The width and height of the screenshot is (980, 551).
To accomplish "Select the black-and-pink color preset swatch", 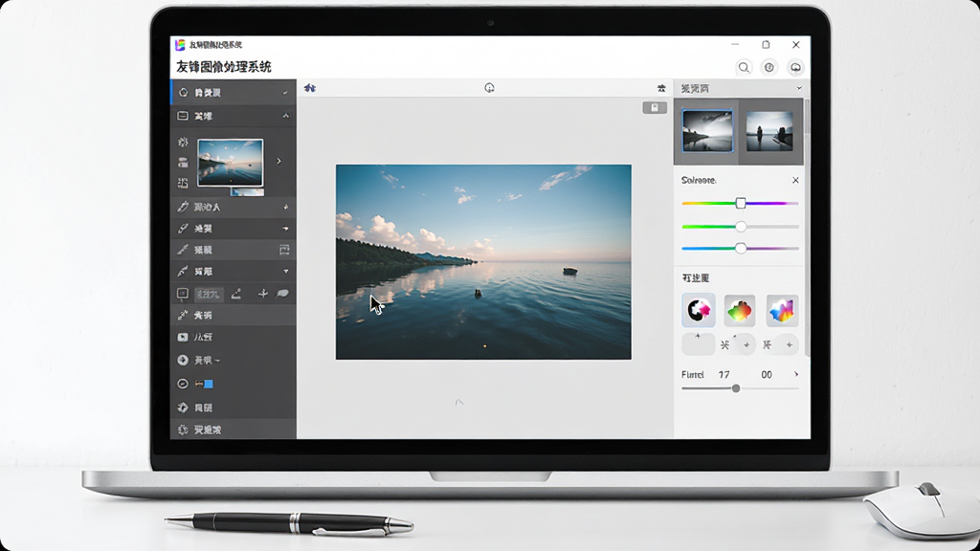I will pos(698,310).
